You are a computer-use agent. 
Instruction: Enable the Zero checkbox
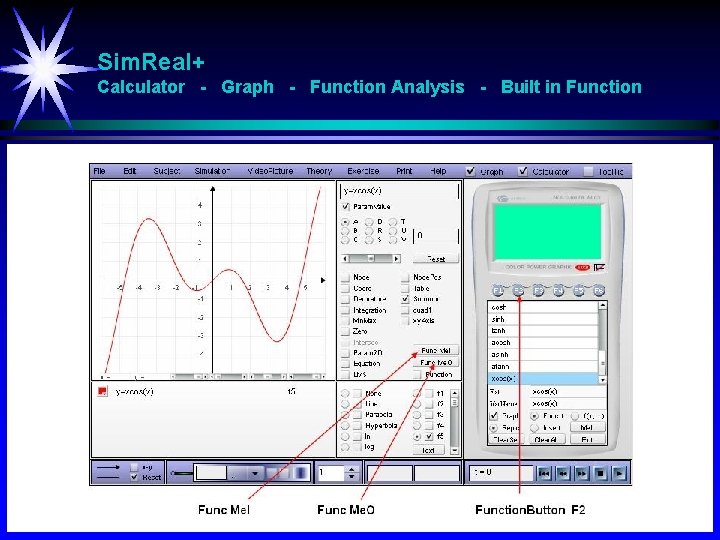pos(345,331)
